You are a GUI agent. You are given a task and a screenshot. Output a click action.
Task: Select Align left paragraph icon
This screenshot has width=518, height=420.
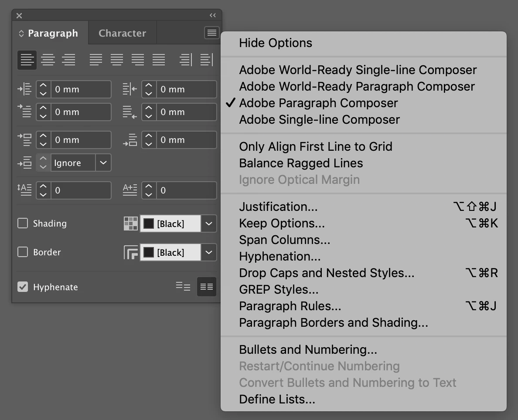(x=27, y=60)
